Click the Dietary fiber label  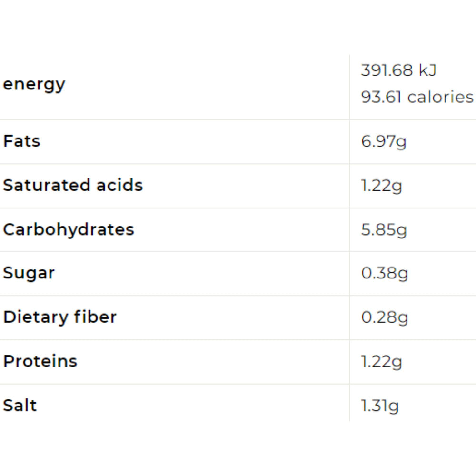[59, 317]
